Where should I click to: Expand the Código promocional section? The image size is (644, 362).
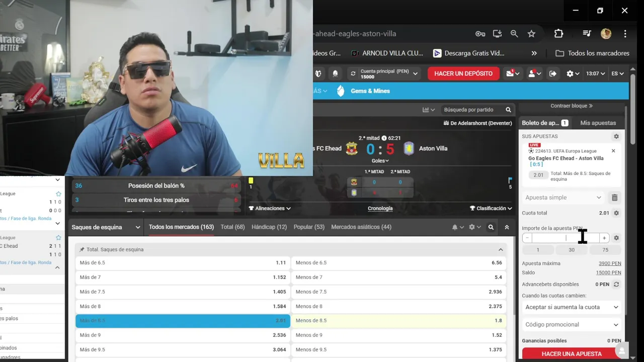click(x=572, y=325)
